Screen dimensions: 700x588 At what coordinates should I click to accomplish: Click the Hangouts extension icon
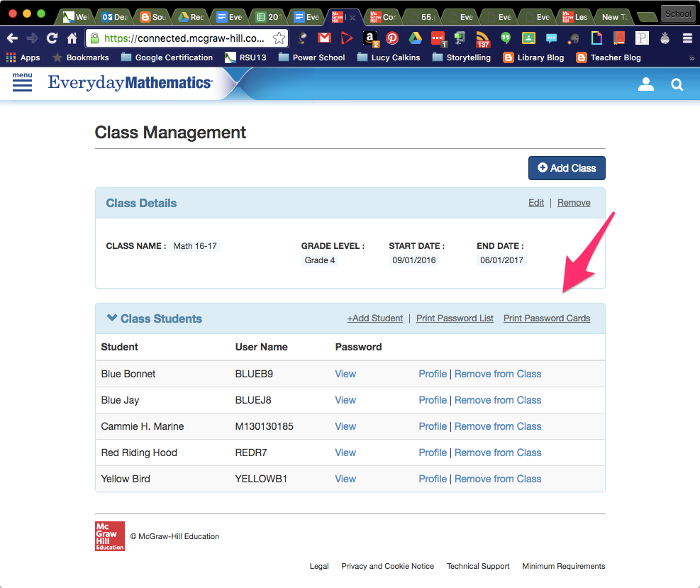point(506,38)
